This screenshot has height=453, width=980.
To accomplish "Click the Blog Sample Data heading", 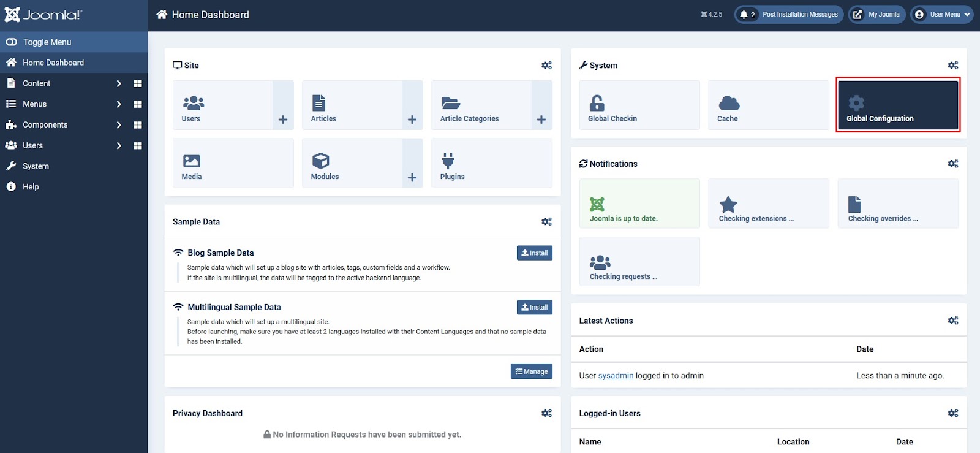I will tap(221, 253).
